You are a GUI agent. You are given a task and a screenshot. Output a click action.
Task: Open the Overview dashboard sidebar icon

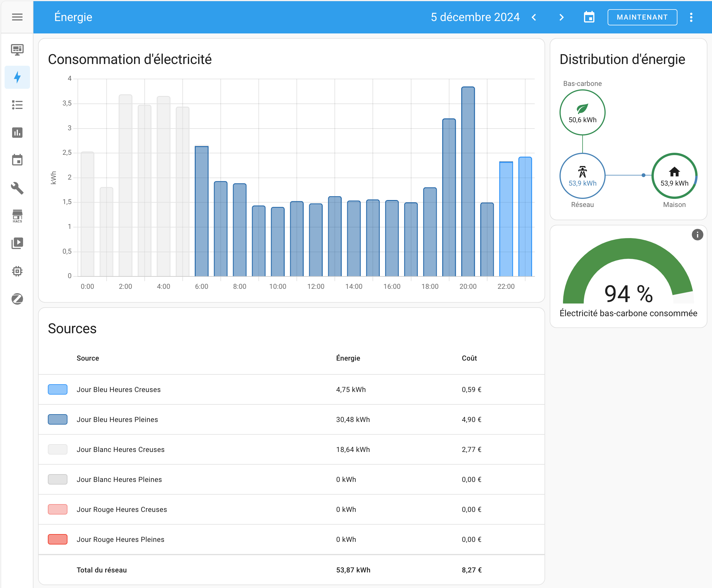17,50
